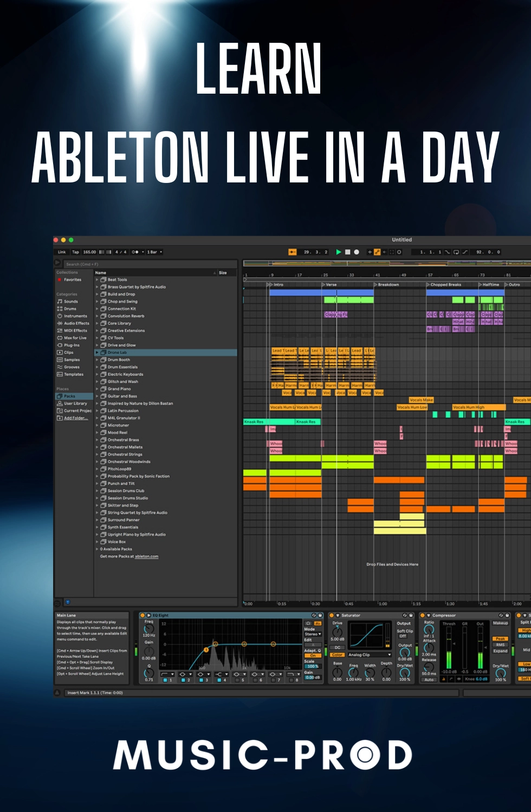Toggle Compressor device activator
The width and height of the screenshot is (531, 812).
click(423, 615)
